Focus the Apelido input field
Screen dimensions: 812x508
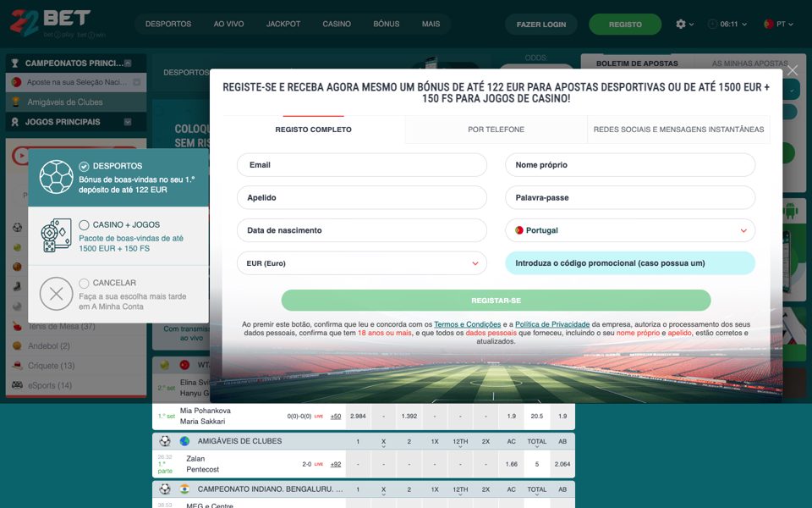point(361,197)
